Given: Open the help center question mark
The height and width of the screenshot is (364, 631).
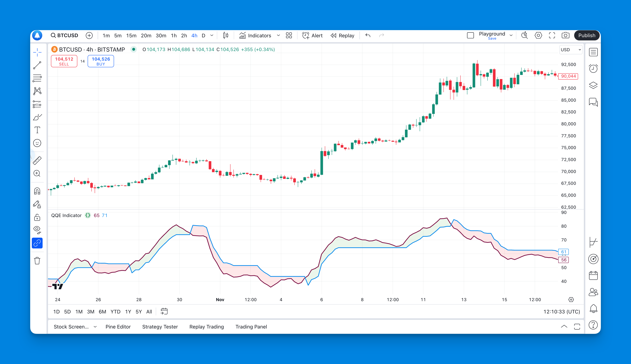Looking at the screenshot, I should pos(593,325).
